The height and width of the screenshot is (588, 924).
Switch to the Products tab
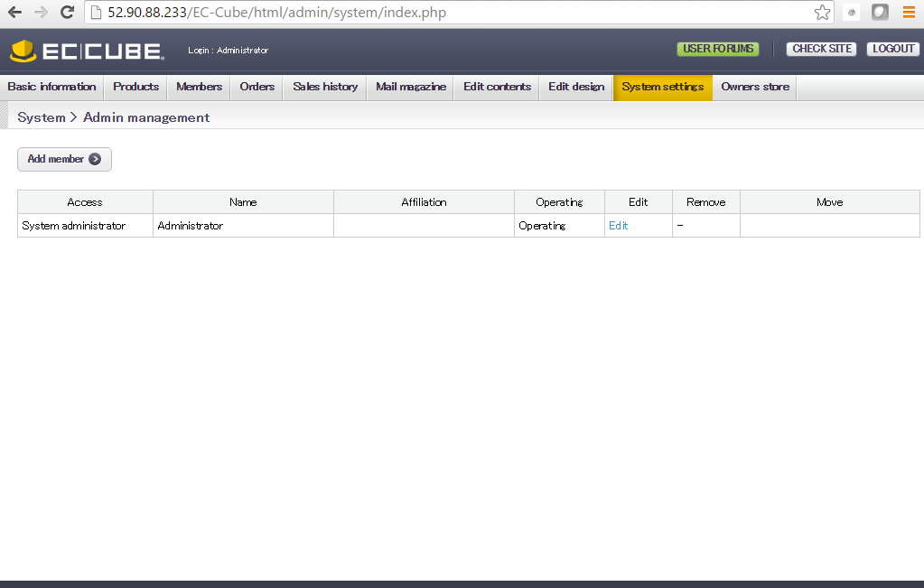pyautogui.click(x=135, y=87)
